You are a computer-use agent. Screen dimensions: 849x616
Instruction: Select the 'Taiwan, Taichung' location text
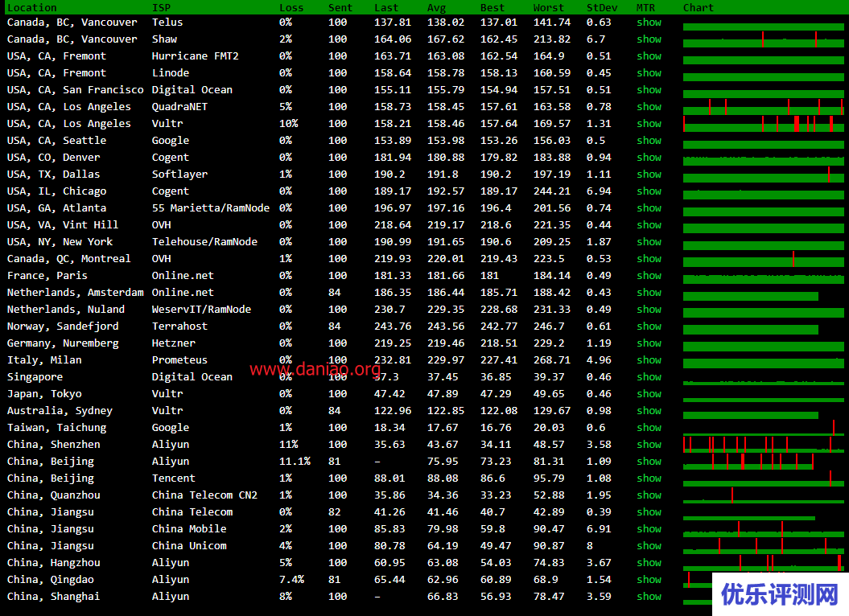pos(57,428)
